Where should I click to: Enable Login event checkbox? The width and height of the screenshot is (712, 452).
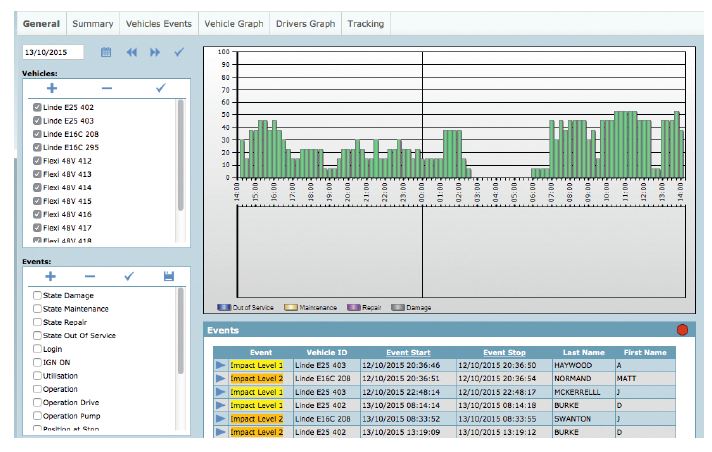[37, 349]
